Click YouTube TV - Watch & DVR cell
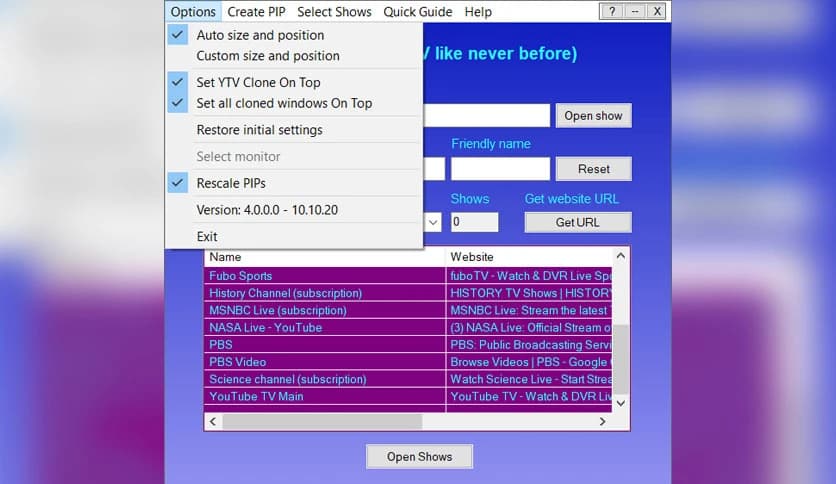 coord(529,396)
